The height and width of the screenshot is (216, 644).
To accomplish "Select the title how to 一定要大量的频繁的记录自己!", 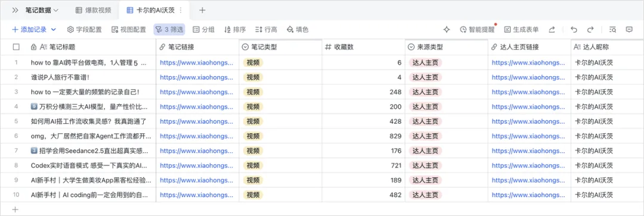I will coord(85,92).
